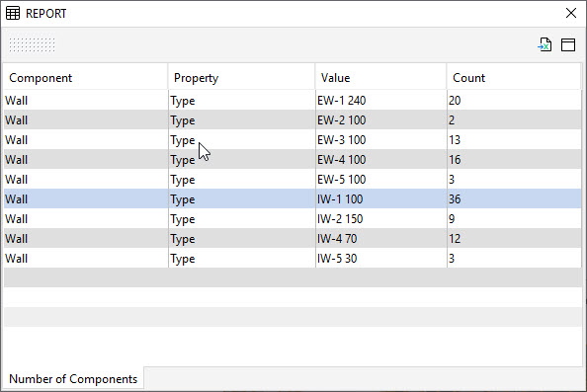The image size is (587, 392).
Task: Click Type in the highlighted IW-1 100 row
Action: click(x=183, y=199)
